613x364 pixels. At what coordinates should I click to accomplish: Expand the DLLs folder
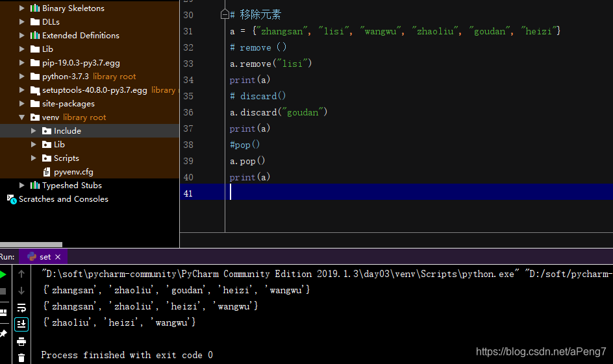[x=22, y=22]
